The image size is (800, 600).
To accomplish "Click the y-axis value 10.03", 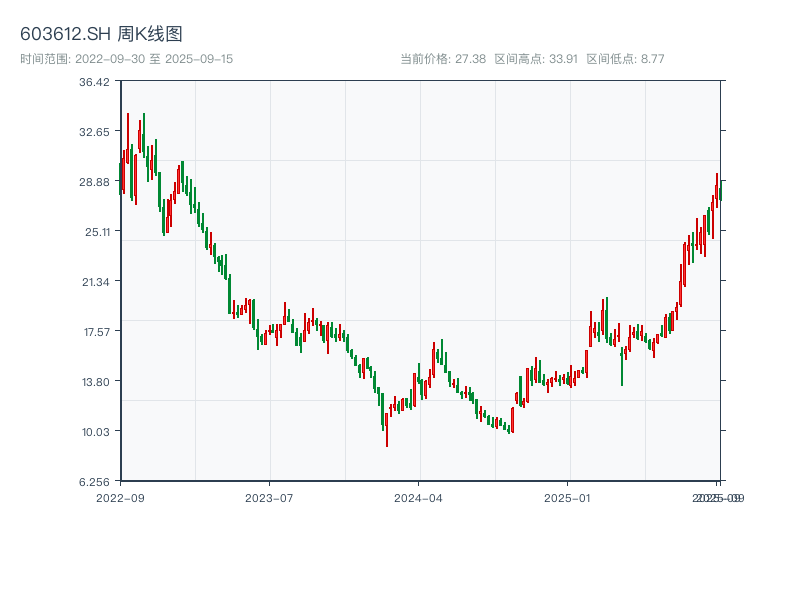I will (x=95, y=432).
